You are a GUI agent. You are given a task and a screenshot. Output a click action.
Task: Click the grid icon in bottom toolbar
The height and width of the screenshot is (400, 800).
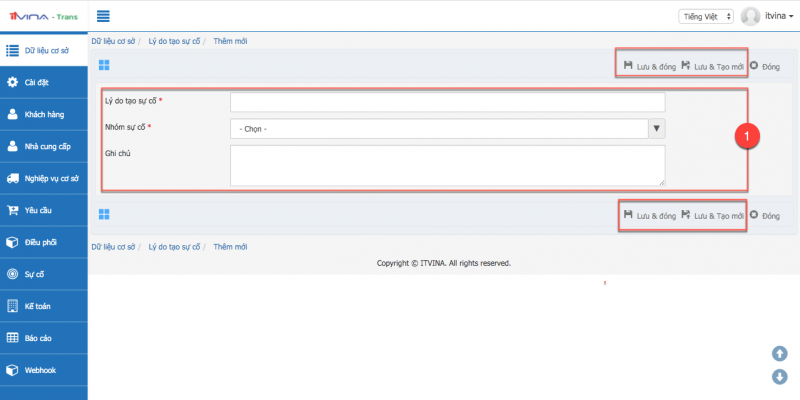point(104,214)
